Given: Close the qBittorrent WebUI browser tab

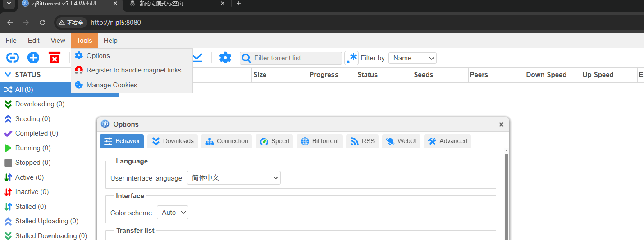Looking at the screenshot, I should click(115, 4).
